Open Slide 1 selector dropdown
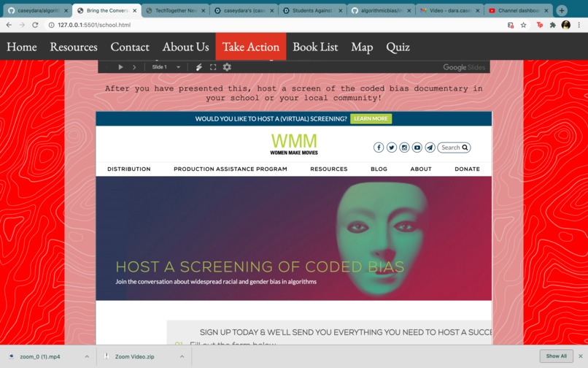 click(166, 67)
